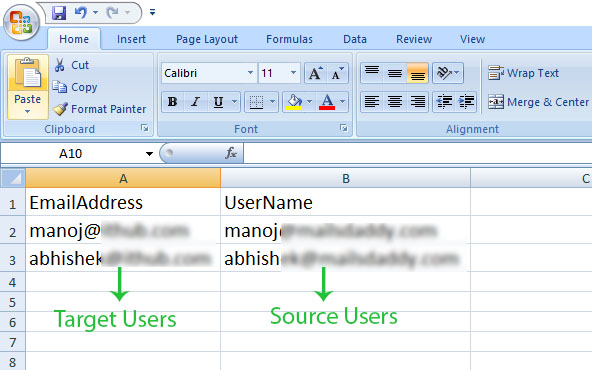
Task: Switch to the View tab
Action: click(472, 39)
